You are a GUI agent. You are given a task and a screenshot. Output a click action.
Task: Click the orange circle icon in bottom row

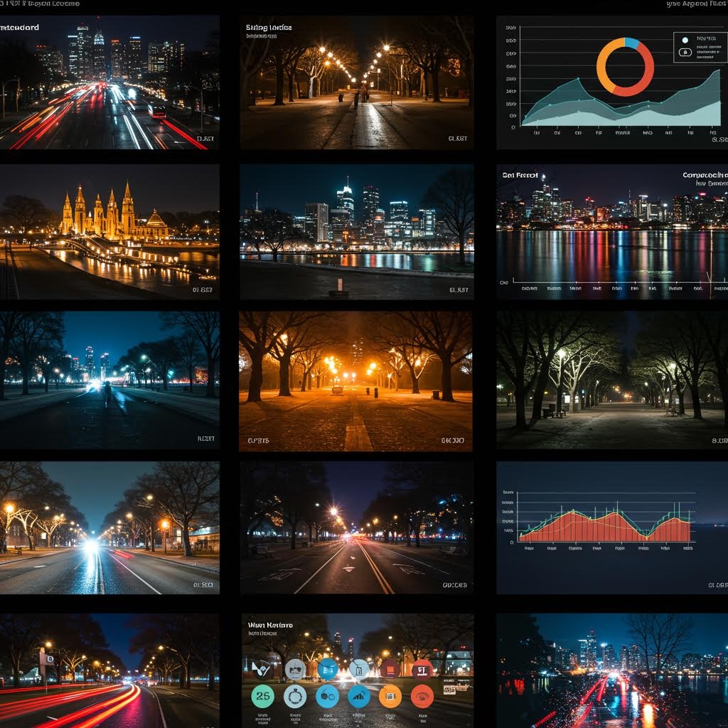390,695
